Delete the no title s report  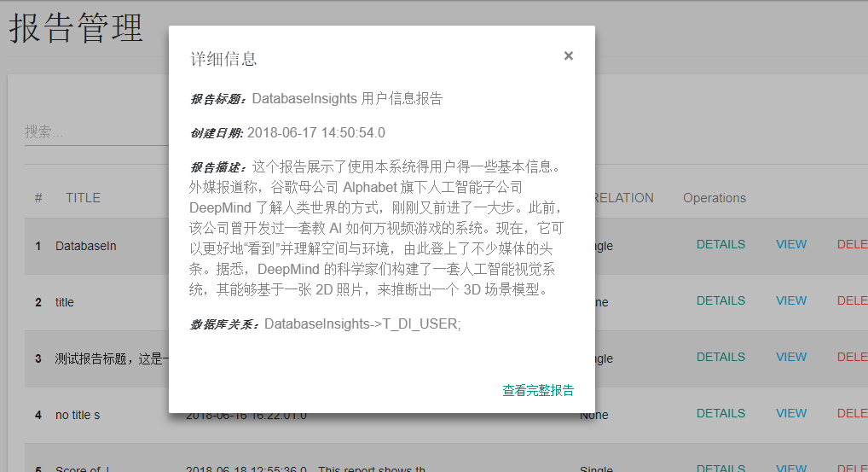pyautogui.click(x=852, y=413)
